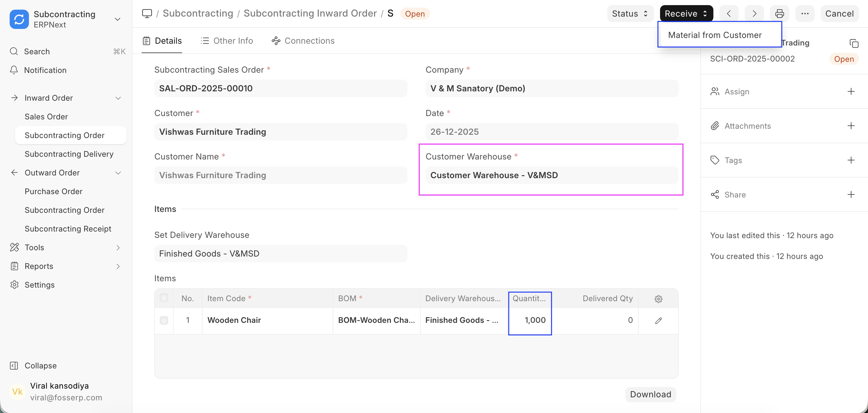Click the ellipsis more options icon

pos(805,14)
